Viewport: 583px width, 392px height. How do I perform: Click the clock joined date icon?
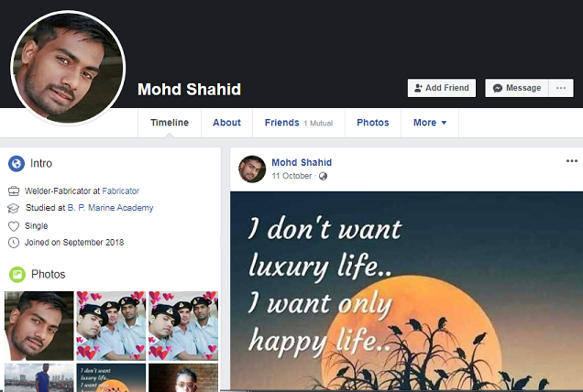[x=14, y=243]
